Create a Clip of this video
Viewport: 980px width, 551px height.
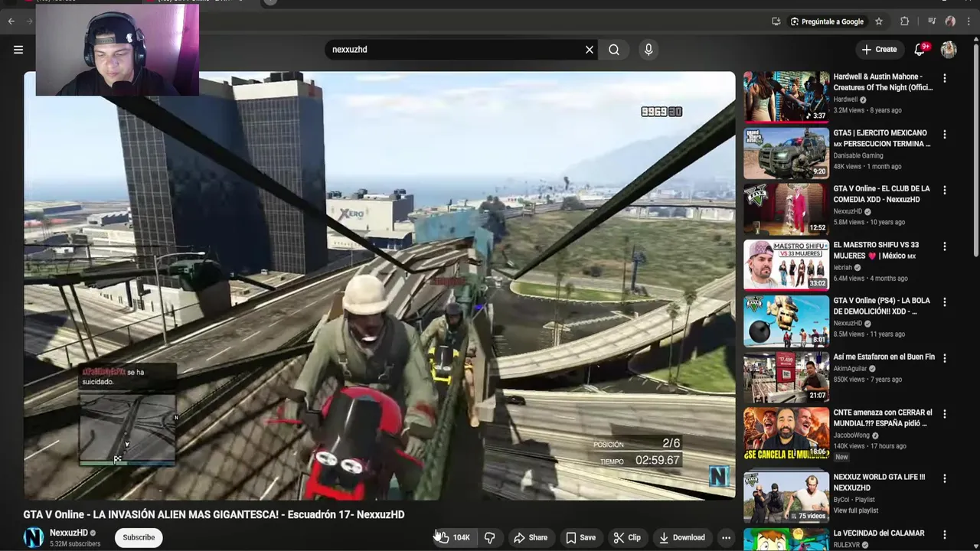[x=627, y=537]
